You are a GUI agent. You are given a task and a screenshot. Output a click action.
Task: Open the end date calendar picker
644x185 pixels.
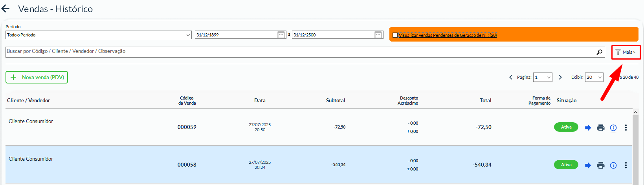point(378,35)
